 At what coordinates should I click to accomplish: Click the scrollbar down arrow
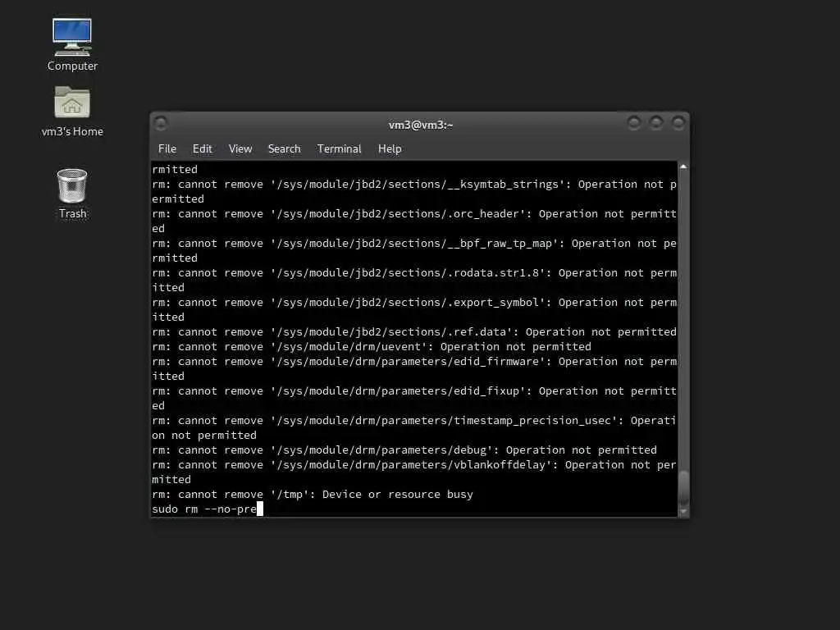coord(683,512)
